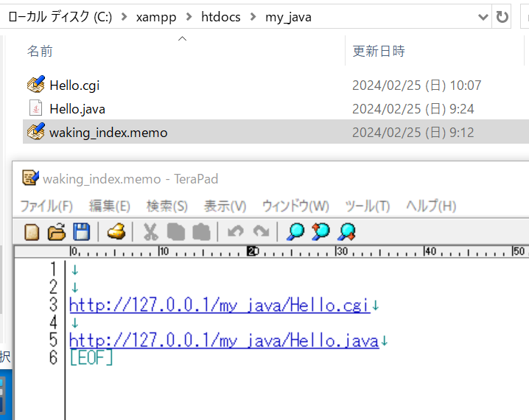Save the file with the floppy disk icon
529x420 pixels.
coord(81,232)
